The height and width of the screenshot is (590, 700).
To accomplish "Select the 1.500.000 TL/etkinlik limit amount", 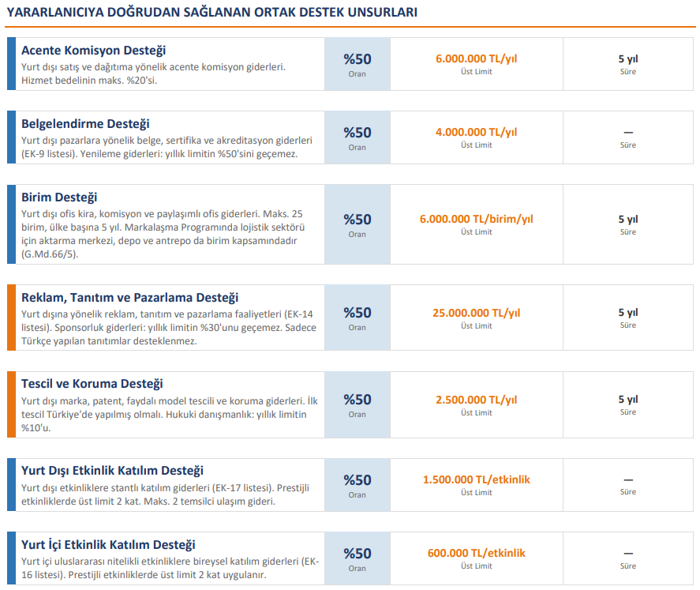I will [x=476, y=479].
